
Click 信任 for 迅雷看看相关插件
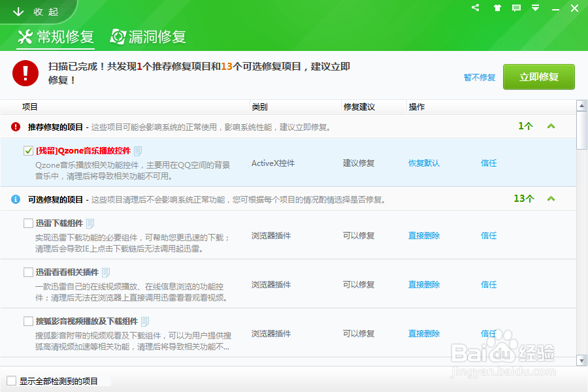coord(489,285)
